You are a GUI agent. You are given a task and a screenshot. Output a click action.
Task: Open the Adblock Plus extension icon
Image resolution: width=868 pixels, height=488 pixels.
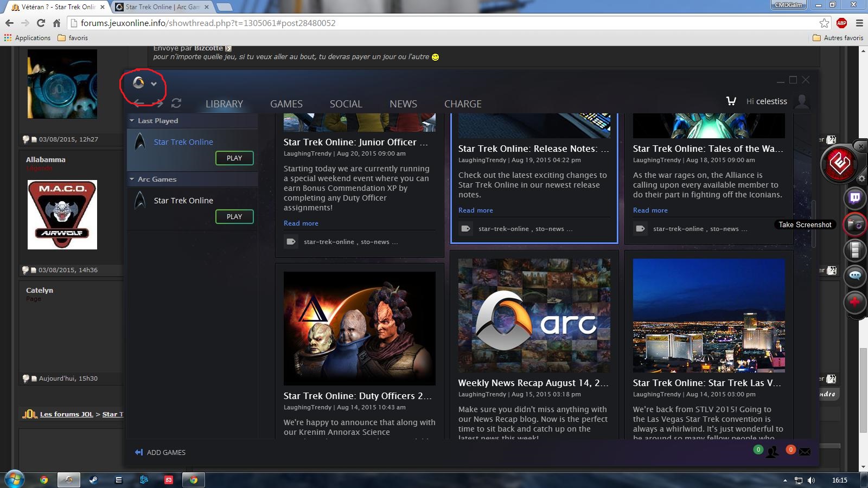pos(841,23)
